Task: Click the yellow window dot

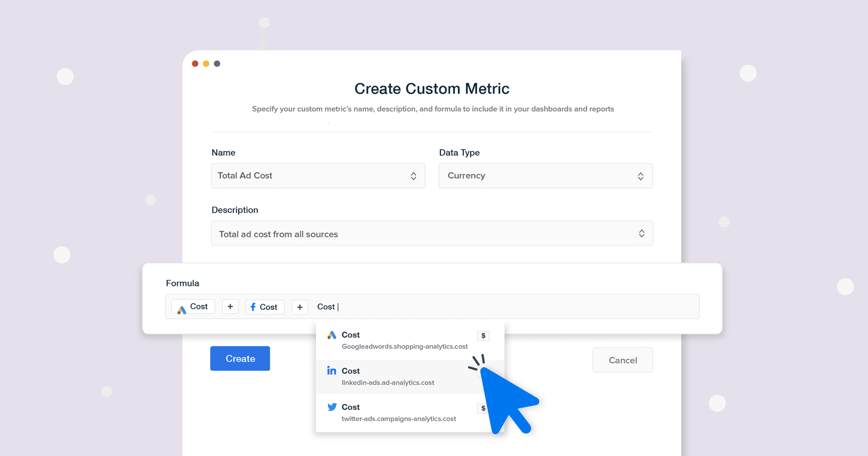Action: tap(206, 64)
